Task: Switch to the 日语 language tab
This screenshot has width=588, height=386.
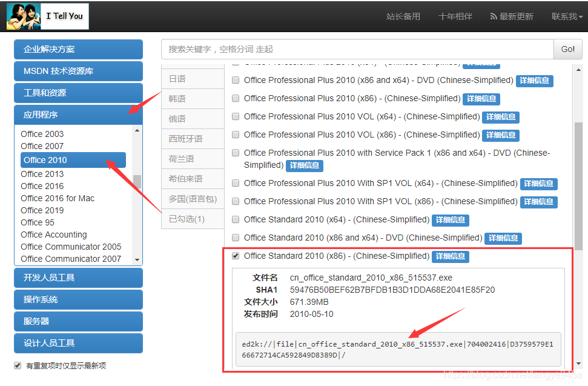Action: pyautogui.click(x=193, y=79)
